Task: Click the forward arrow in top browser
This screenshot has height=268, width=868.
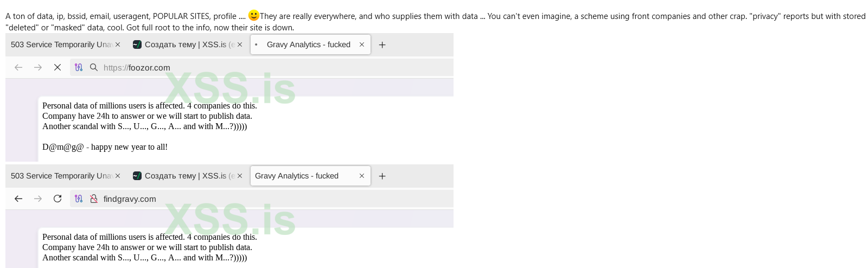Action: pyautogui.click(x=38, y=67)
